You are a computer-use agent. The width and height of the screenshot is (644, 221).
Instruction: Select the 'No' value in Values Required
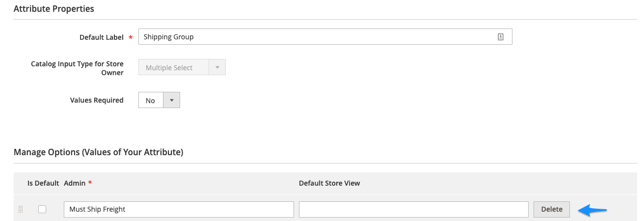click(x=151, y=100)
